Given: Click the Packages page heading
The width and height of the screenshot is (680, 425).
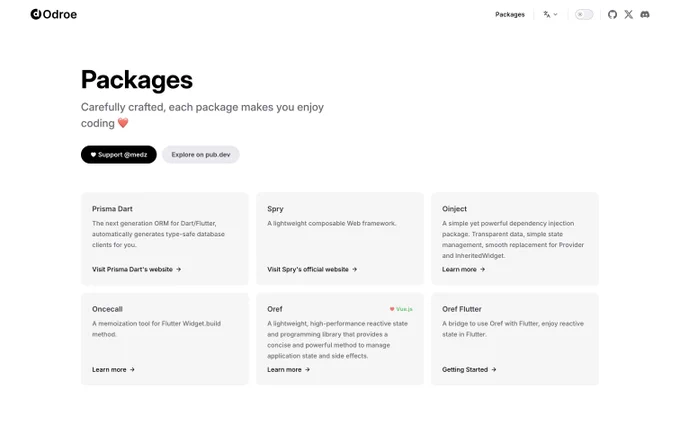Looking at the screenshot, I should (137, 80).
